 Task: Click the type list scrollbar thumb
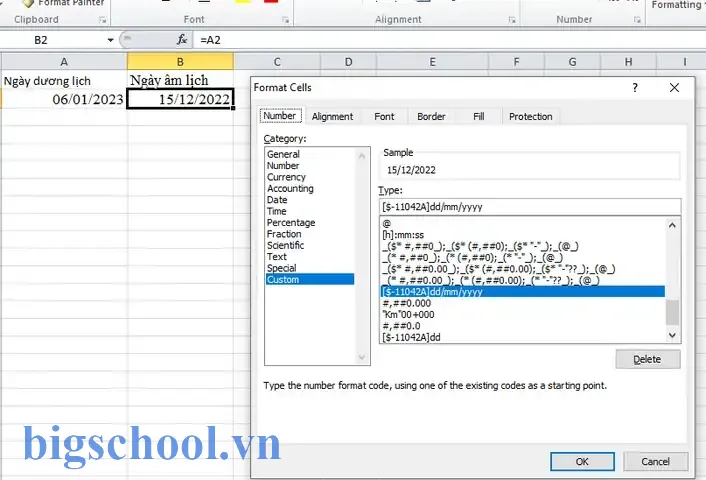pyautogui.click(x=672, y=312)
